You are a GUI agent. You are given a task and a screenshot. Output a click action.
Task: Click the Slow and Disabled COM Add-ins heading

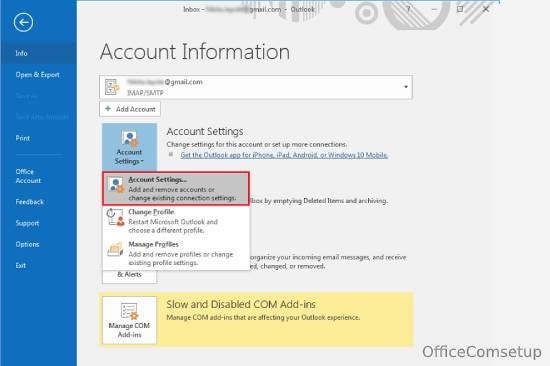click(241, 304)
